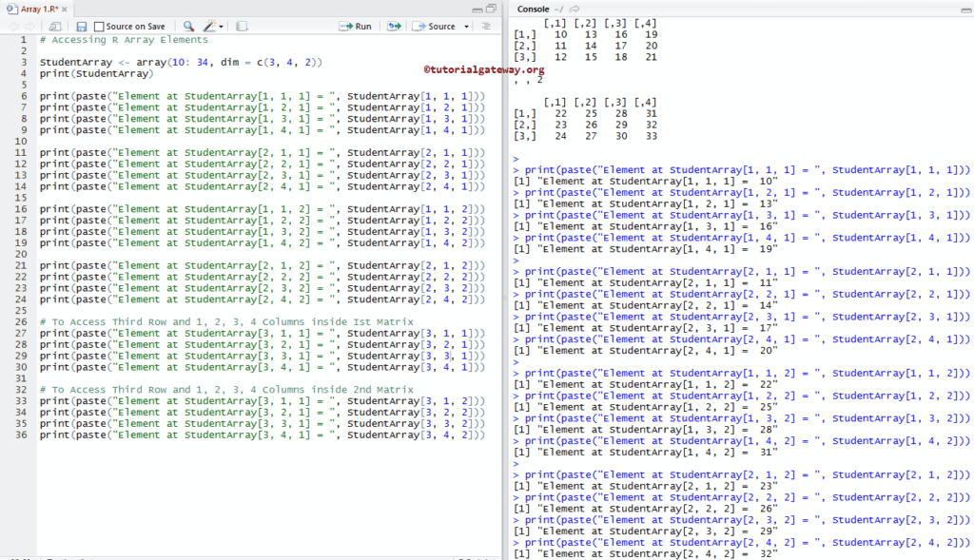
Task: Click line number 31 in the gutter
Action: coord(21,378)
